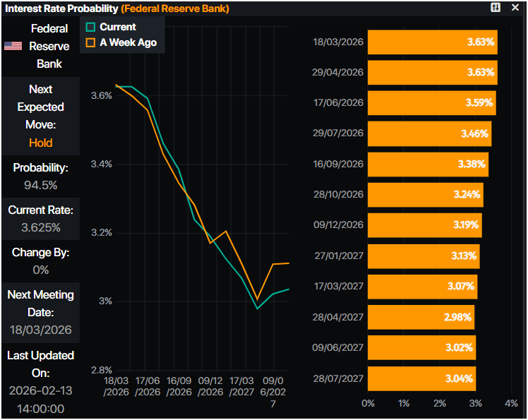Click the Federal Reserve Bank title link
528x420 pixels.
[x=175, y=8]
